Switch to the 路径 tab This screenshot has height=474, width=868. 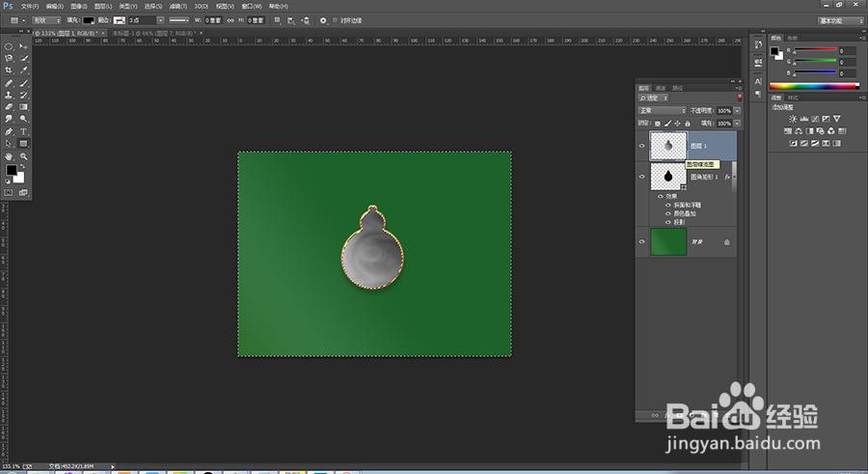pos(677,88)
